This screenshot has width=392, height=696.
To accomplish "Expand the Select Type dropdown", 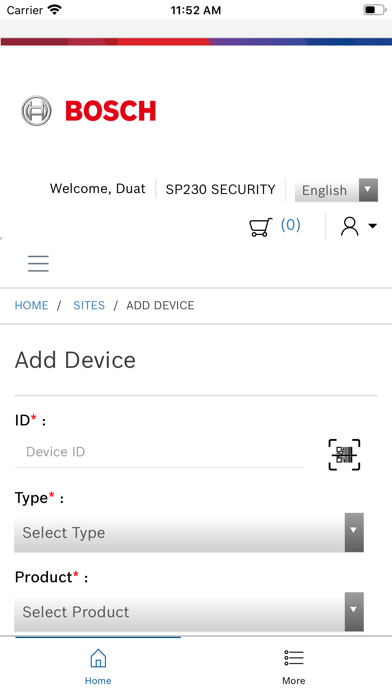I will point(189,533).
